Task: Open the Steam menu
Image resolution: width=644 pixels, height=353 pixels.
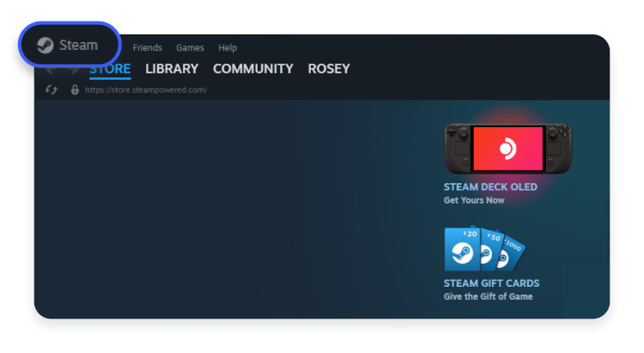Action: (x=70, y=45)
